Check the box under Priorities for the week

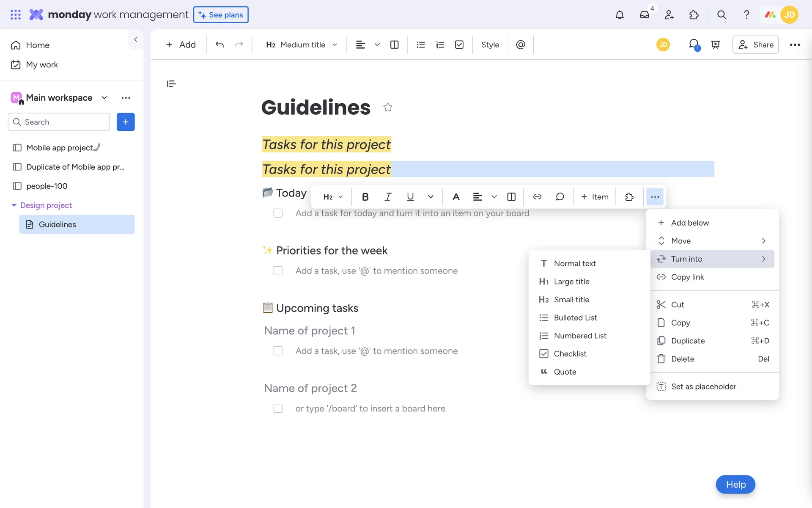278,271
